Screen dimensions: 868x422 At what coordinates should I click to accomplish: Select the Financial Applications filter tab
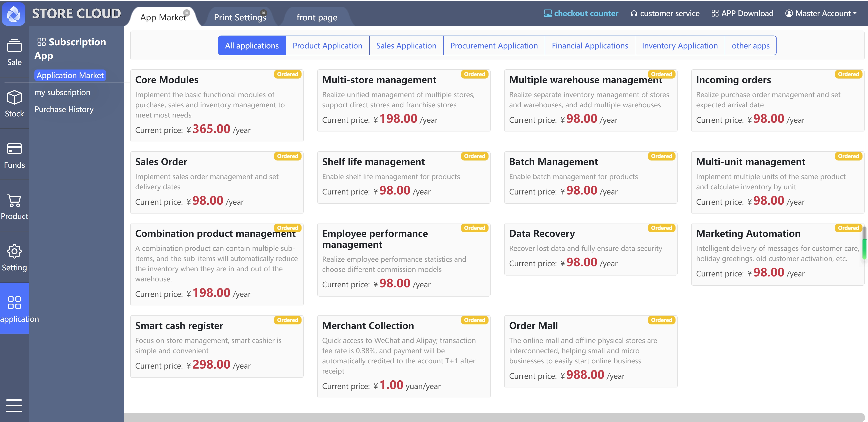click(x=589, y=46)
